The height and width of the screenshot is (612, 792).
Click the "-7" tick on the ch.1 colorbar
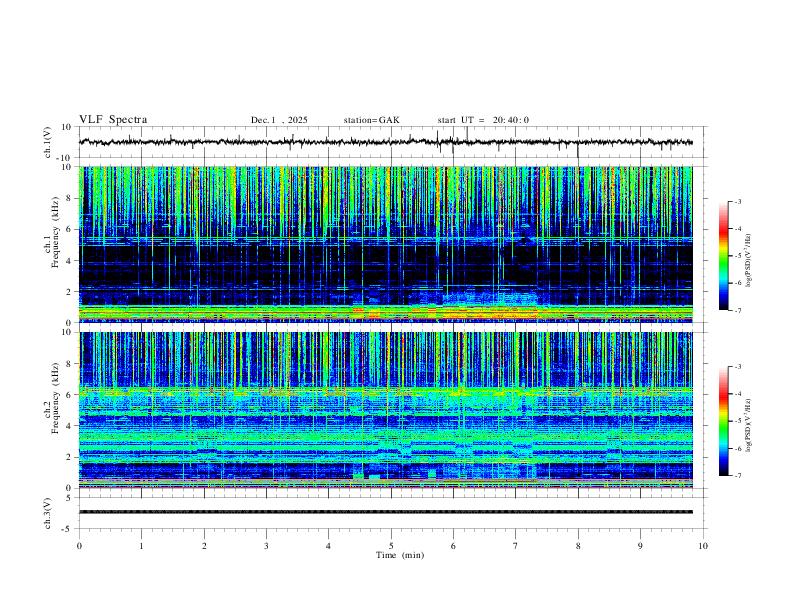[x=738, y=310]
